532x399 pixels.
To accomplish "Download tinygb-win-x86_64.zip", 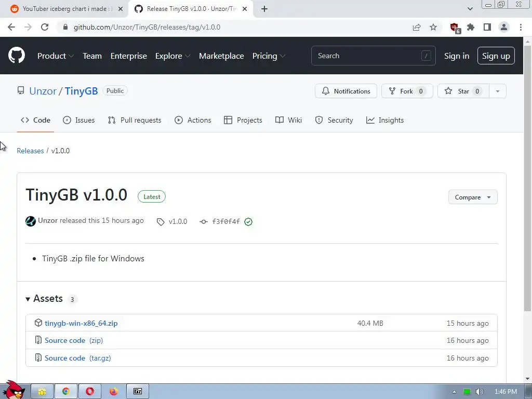I will click(81, 323).
